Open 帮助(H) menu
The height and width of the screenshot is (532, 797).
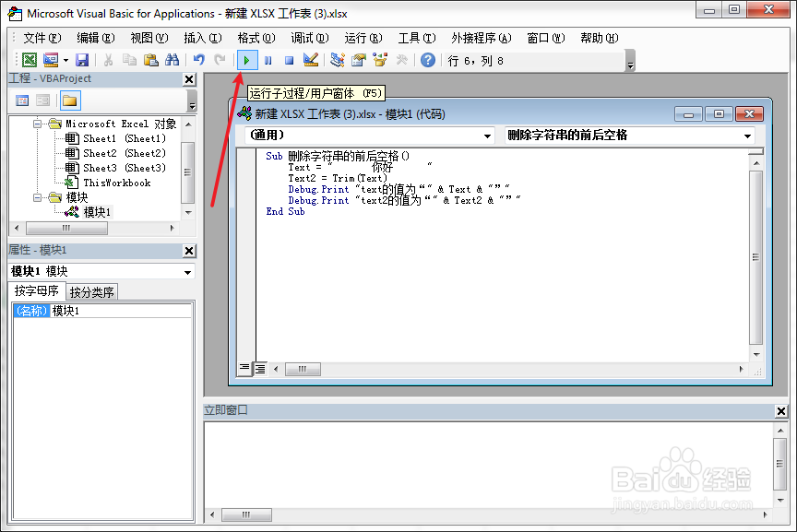pos(600,38)
